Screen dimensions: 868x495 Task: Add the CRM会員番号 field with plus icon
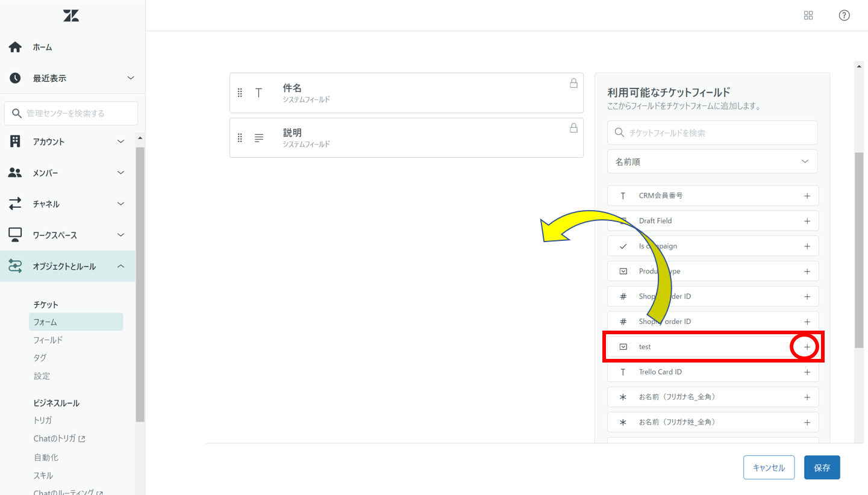[x=807, y=196]
